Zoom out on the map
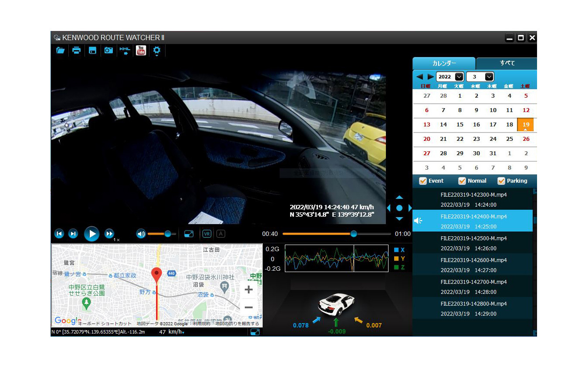 (249, 307)
